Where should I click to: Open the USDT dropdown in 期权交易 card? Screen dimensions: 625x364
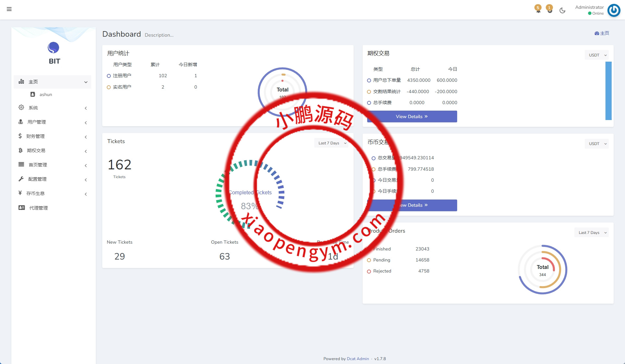click(597, 55)
